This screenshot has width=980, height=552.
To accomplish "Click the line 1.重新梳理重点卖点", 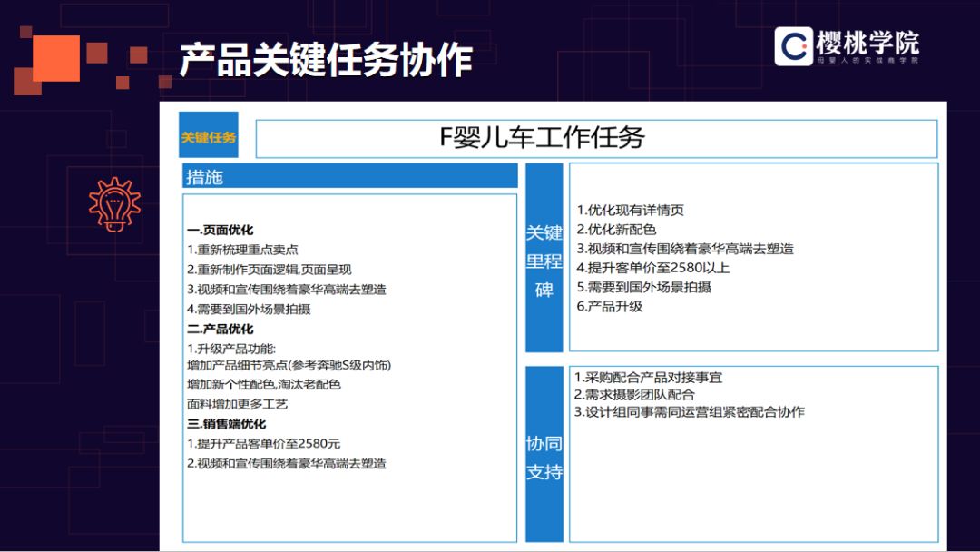I will 243,250.
